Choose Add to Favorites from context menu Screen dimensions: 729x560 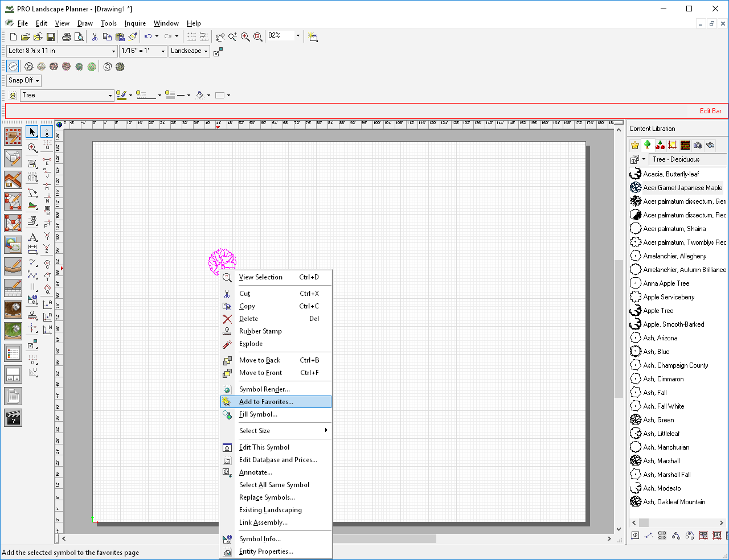(266, 402)
